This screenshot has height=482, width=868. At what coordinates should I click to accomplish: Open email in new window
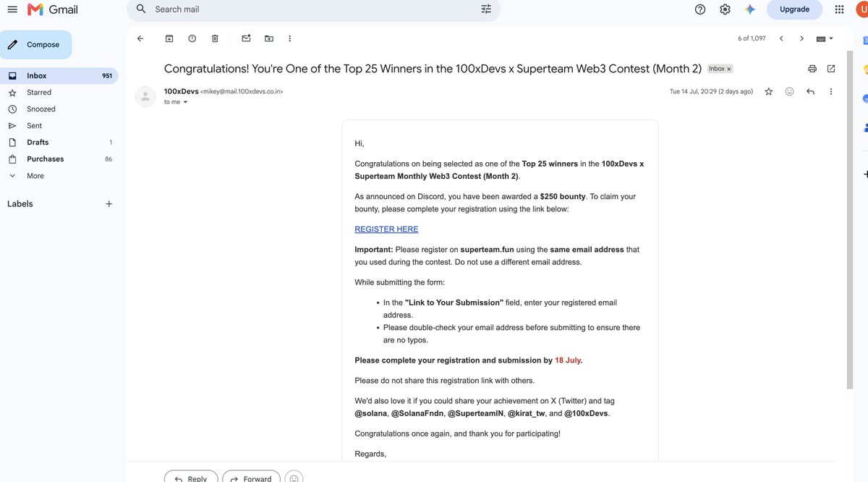(831, 69)
